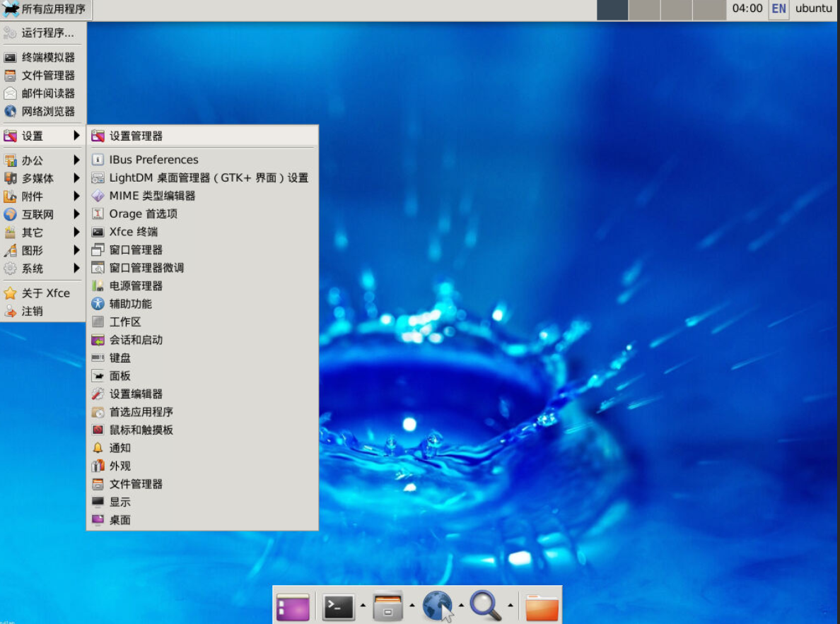Open the Xfce mouse logo menu top-left
The image size is (840, 624).
click(x=10, y=9)
